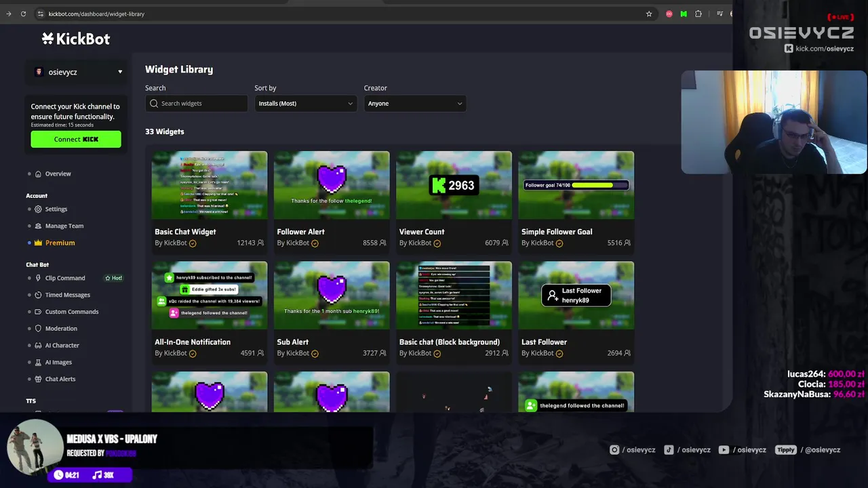Select the Viewer Count 2963 thumbnail

pos(454,185)
